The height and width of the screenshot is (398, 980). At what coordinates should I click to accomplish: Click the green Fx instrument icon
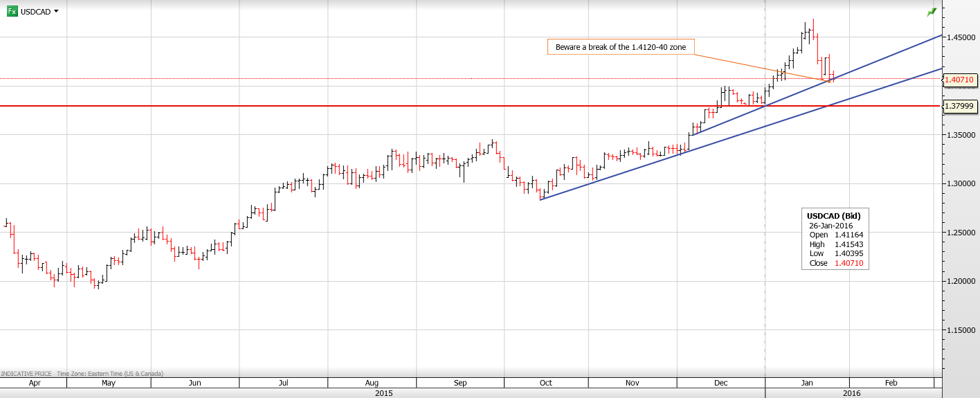point(12,11)
